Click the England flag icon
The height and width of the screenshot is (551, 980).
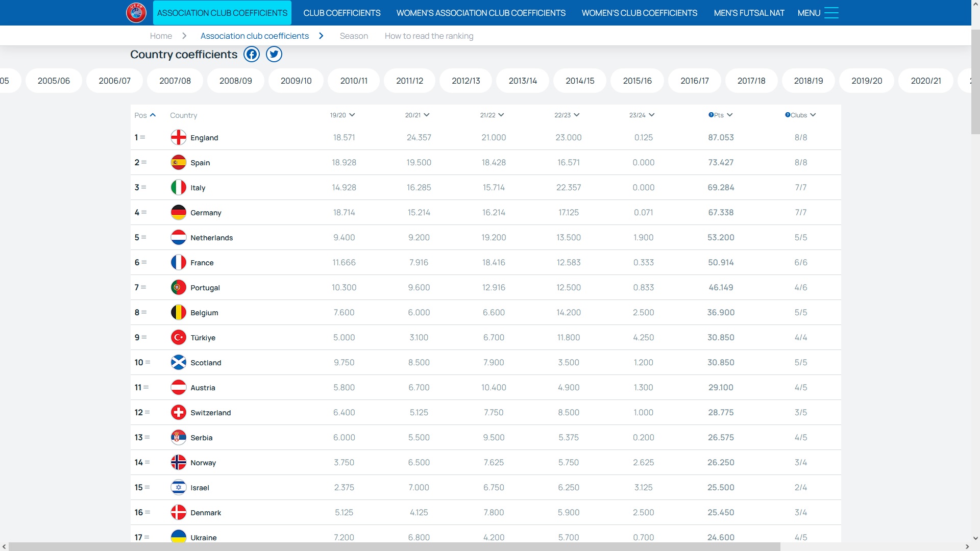tap(178, 137)
